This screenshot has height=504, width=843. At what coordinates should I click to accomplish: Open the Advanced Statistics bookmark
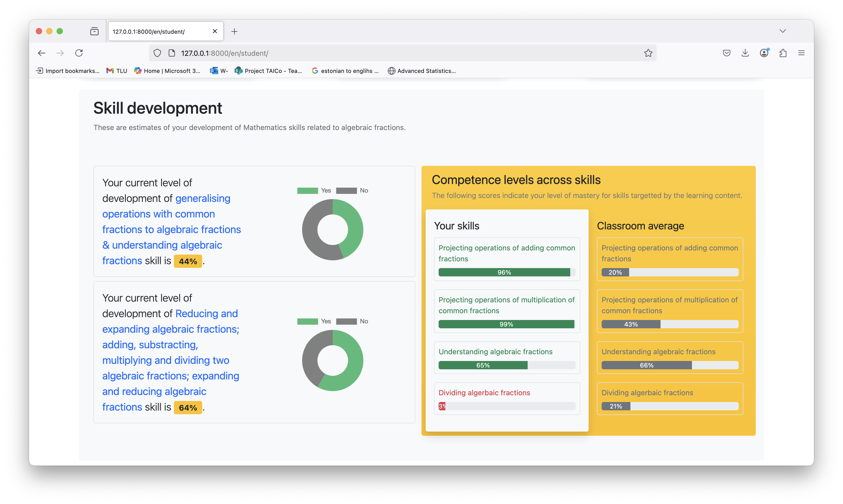[421, 71]
